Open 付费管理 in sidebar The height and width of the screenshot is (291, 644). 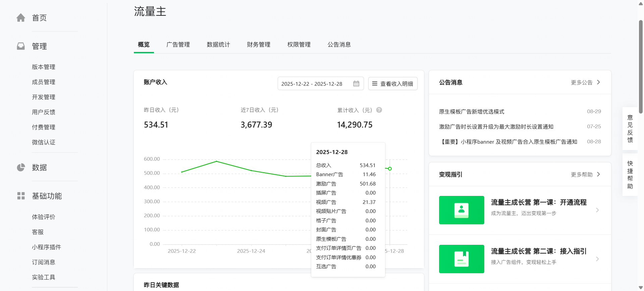tap(44, 127)
